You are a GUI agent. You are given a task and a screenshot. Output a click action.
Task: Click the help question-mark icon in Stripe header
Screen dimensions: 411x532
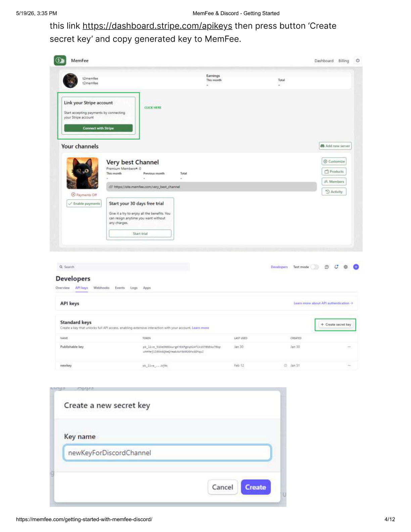pyautogui.click(x=327, y=267)
